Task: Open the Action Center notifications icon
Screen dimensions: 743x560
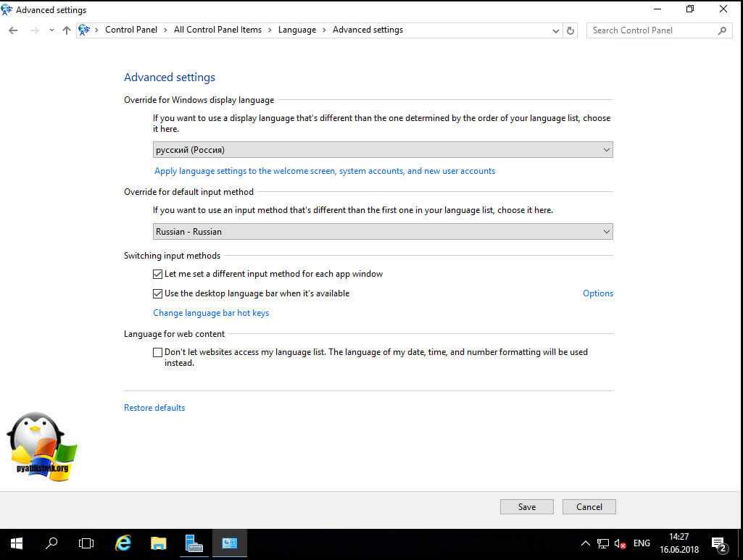Action: 718,543
